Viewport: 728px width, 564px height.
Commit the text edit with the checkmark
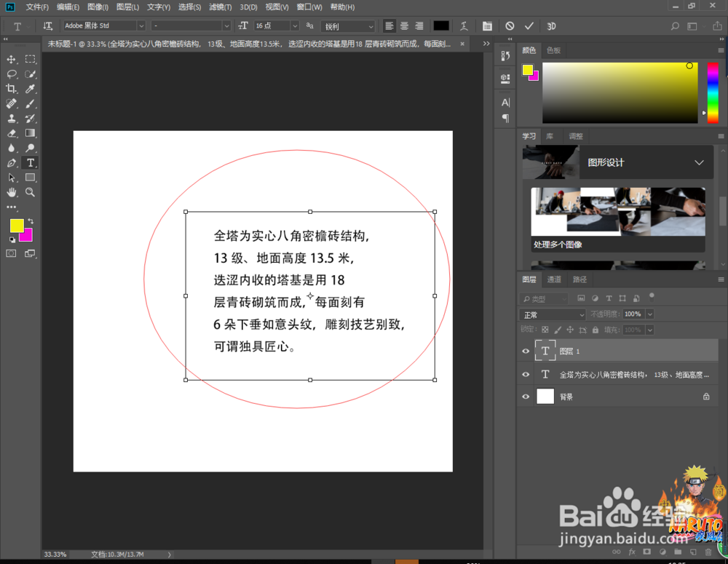pos(529,26)
